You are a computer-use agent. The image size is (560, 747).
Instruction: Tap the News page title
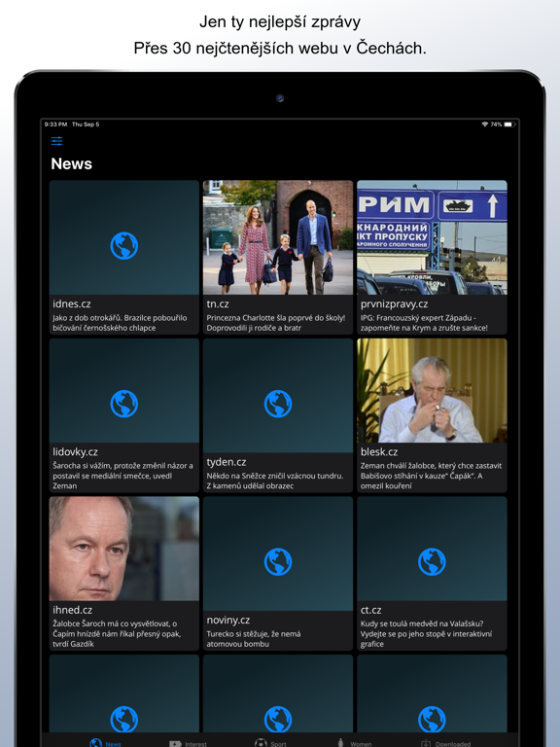71,163
